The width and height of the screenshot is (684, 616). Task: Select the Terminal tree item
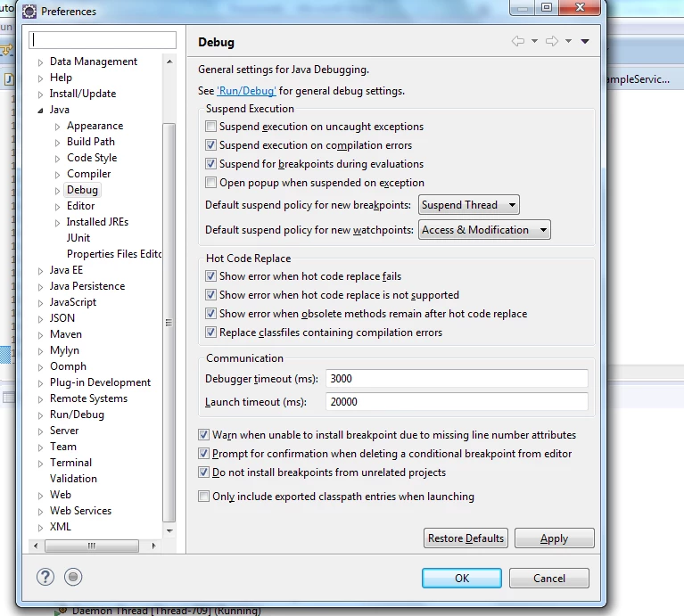coord(70,463)
